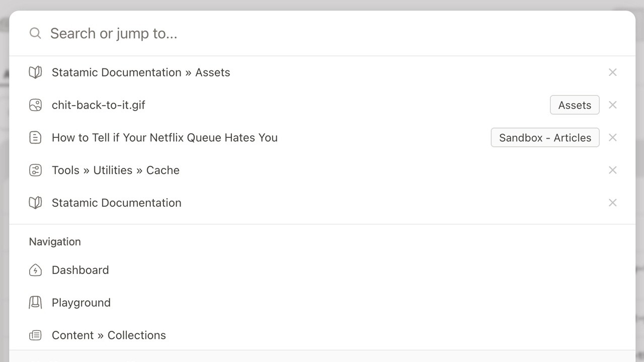Click the book icon beside Statamic Documentation » Assets

[35, 72]
